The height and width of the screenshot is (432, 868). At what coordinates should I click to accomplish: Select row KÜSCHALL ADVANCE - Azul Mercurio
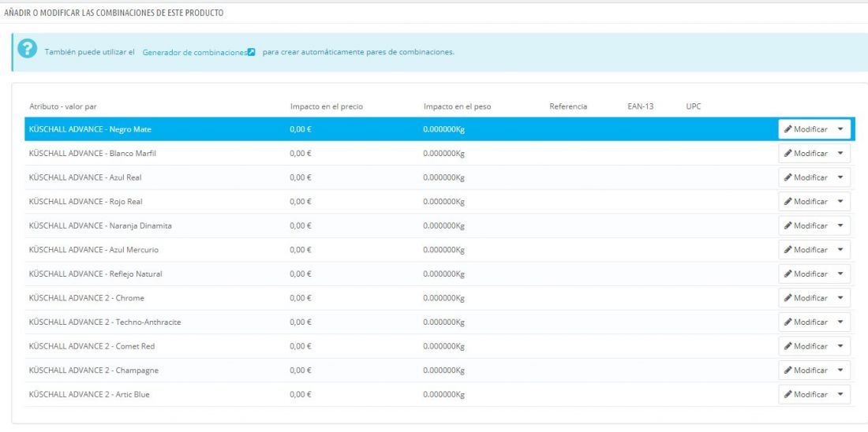click(440, 249)
